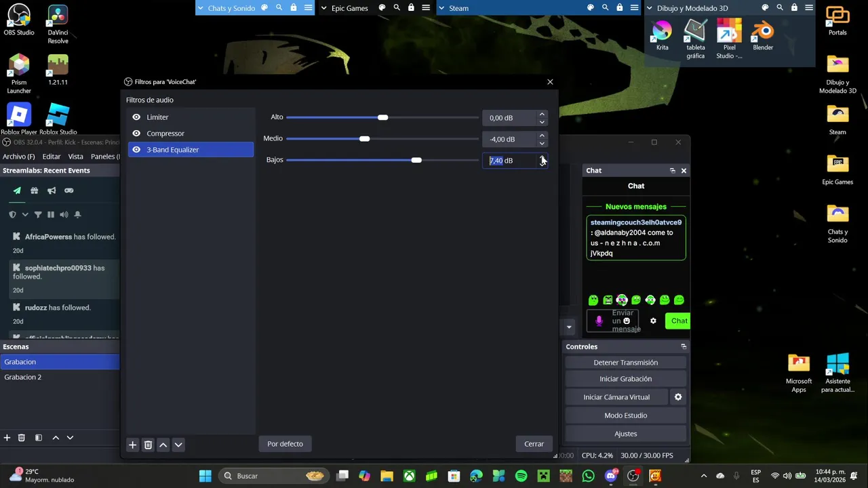Click Modo Estudio button
868x488 pixels.
click(625, 415)
